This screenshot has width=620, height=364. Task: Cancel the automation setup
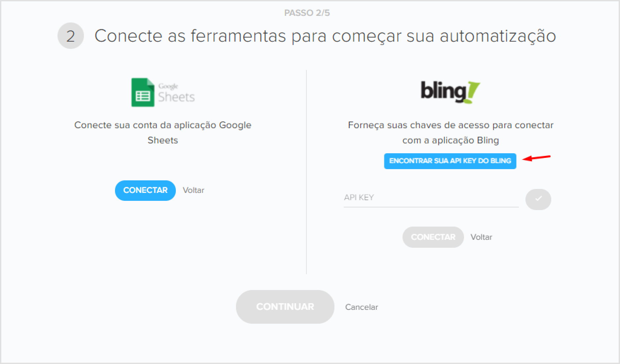pyautogui.click(x=362, y=307)
